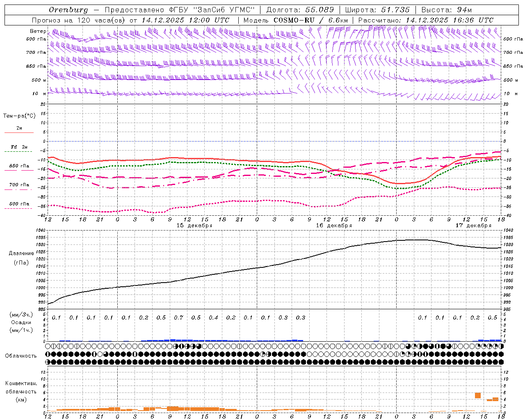The width and height of the screenshot is (525, 420).
Task: Click the Облачность cloud cover label
Action: point(21,356)
